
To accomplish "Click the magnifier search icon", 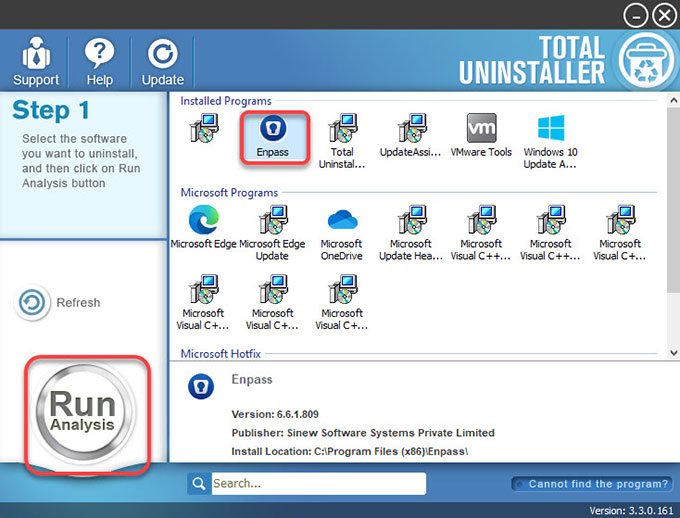I will (x=199, y=483).
